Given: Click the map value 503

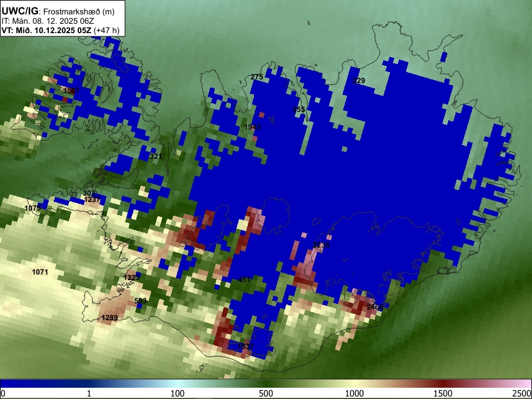Looking at the screenshot, I should coord(140,301).
